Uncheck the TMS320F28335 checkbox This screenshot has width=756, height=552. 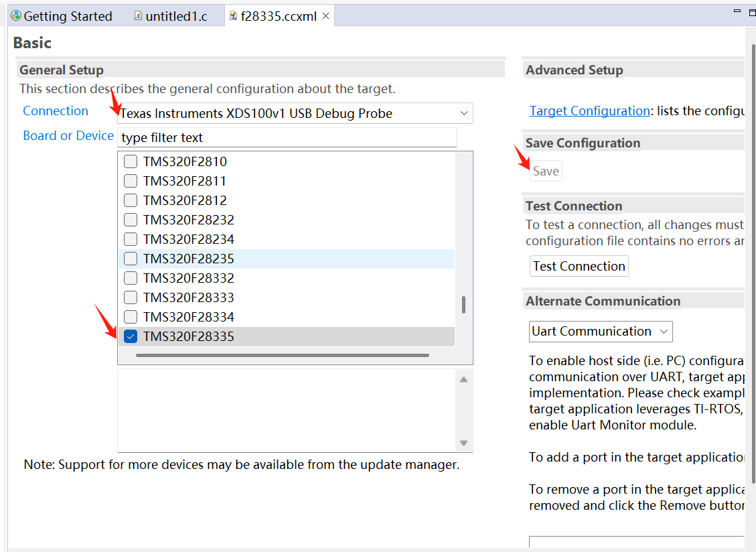click(x=131, y=336)
